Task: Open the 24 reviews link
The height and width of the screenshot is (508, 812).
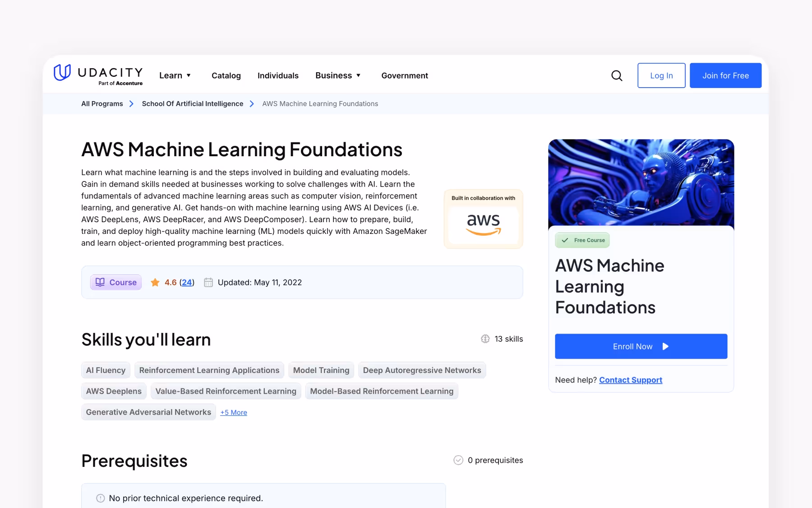Action: [187, 282]
